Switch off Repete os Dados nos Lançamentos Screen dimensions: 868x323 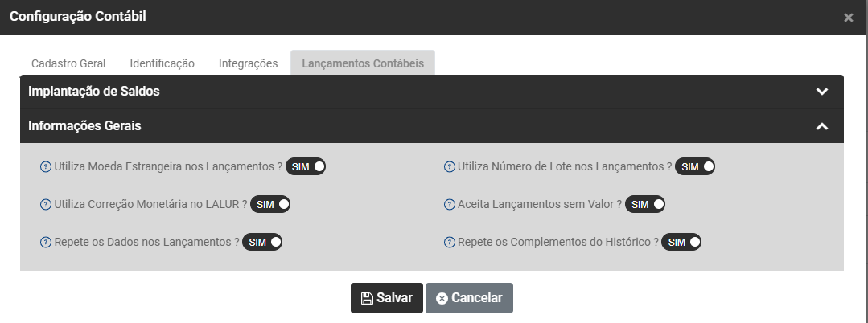(263, 242)
